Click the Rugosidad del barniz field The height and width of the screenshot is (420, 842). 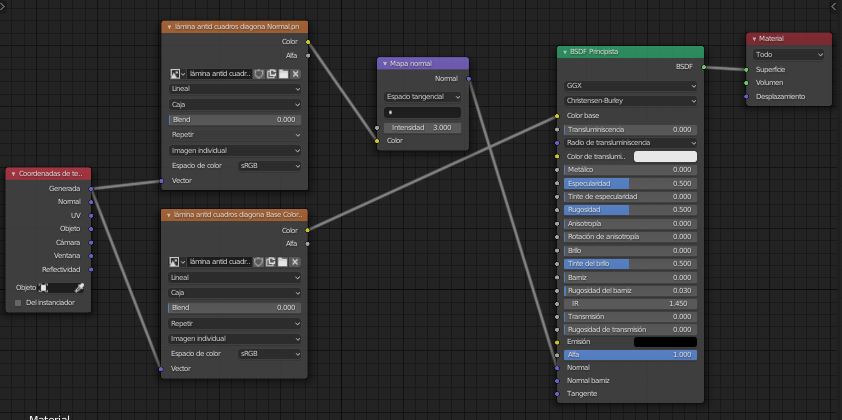click(x=630, y=291)
